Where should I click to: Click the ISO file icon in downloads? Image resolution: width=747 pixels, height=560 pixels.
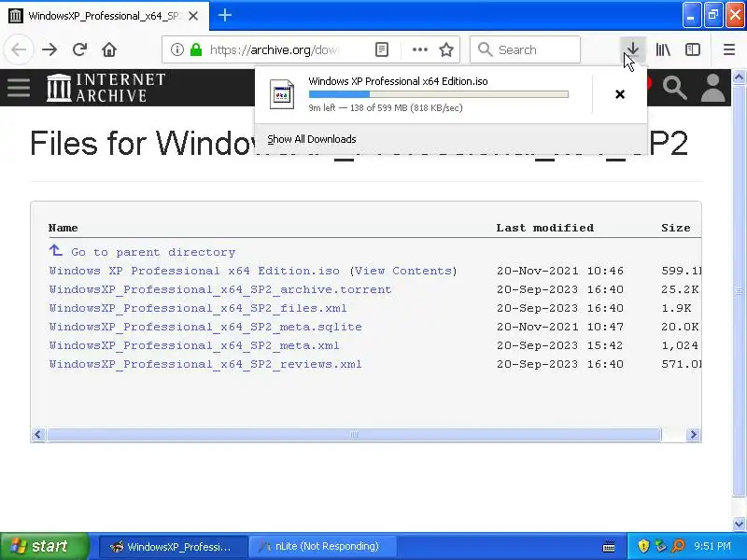tap(282, 94)
